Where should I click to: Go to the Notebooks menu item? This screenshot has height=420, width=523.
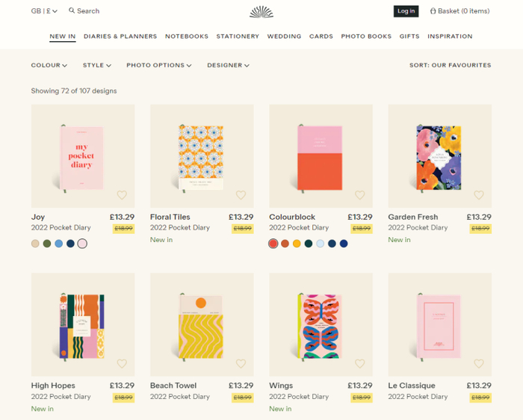(x=187, y=37)
